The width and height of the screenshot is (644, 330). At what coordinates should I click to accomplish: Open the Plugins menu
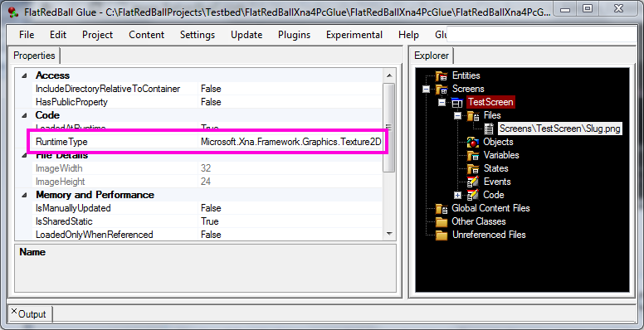click(294, 35)
